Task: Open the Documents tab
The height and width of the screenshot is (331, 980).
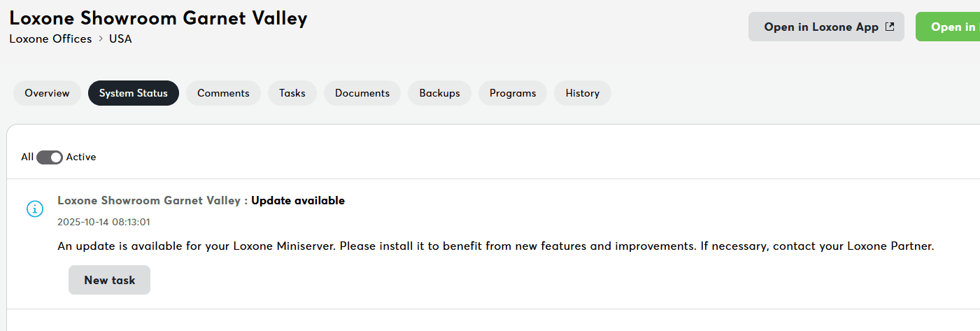Action: coord(362,93)
